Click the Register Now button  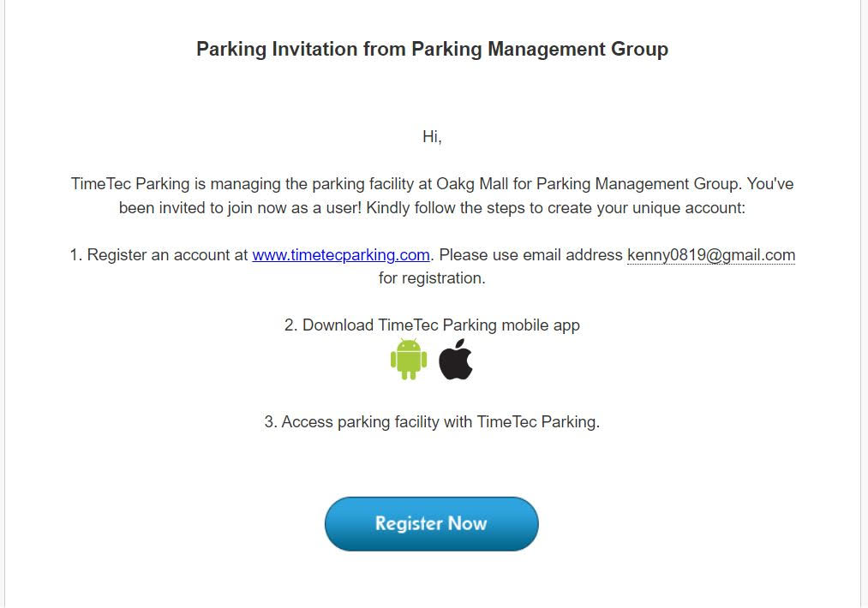coord(431,523)
